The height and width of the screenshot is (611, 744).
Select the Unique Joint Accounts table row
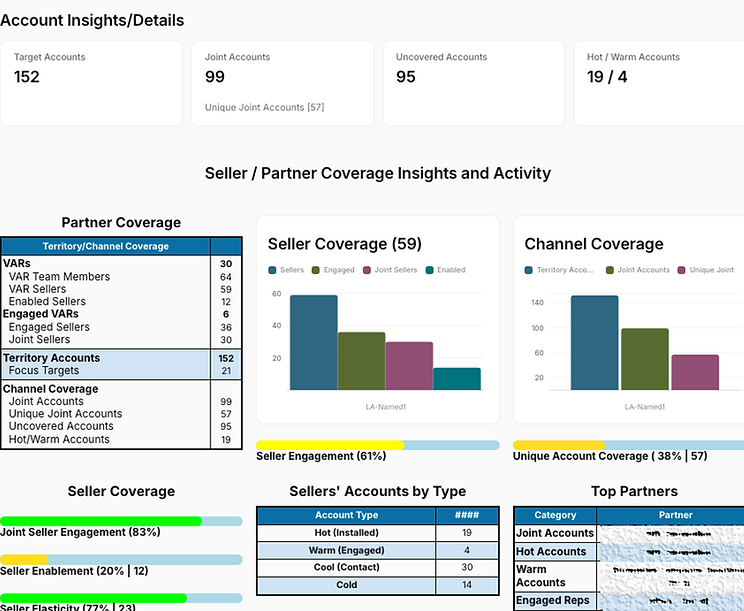(x=121, y=414)
